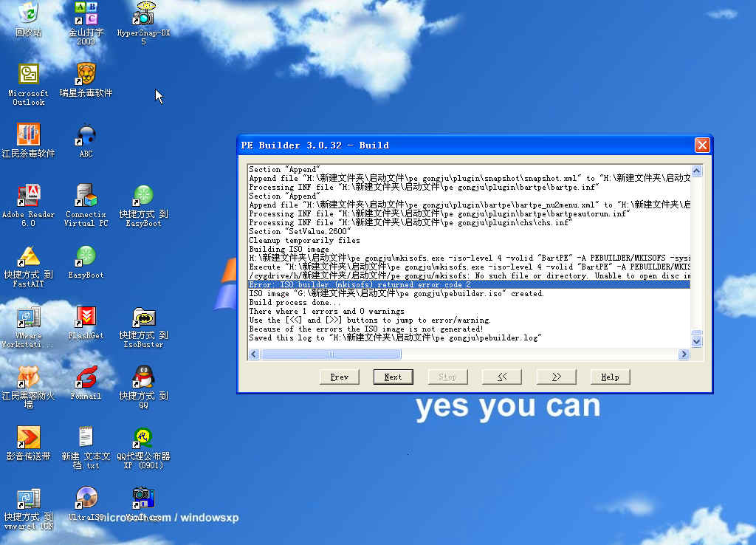Click the 'Processing INF file' line ending bartpe.inf
756x545 pixels.
pyautogui.click(x=424, y=187)
